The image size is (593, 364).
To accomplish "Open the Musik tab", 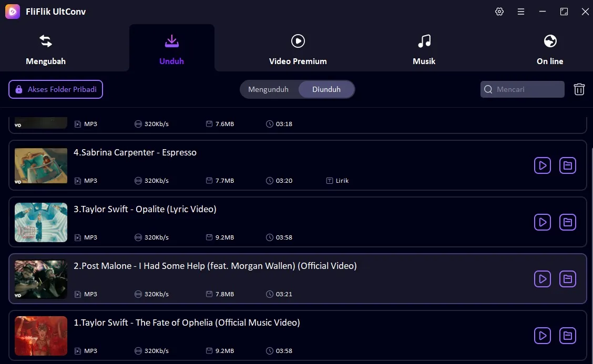I will pyautogui.click(x=424, y=47).
